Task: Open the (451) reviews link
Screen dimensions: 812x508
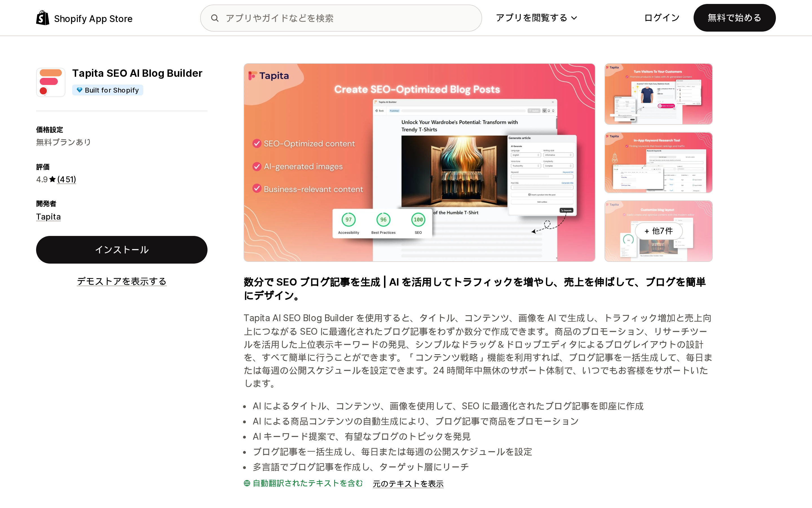Action: pos(67,179)
